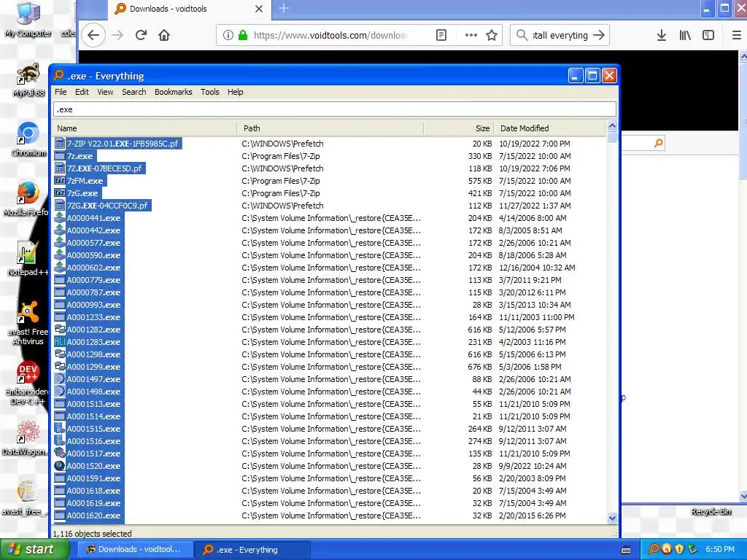Click Everything tray icon in system tray
The width and height of the screenshot is (747, 560).
click(654, 549)
